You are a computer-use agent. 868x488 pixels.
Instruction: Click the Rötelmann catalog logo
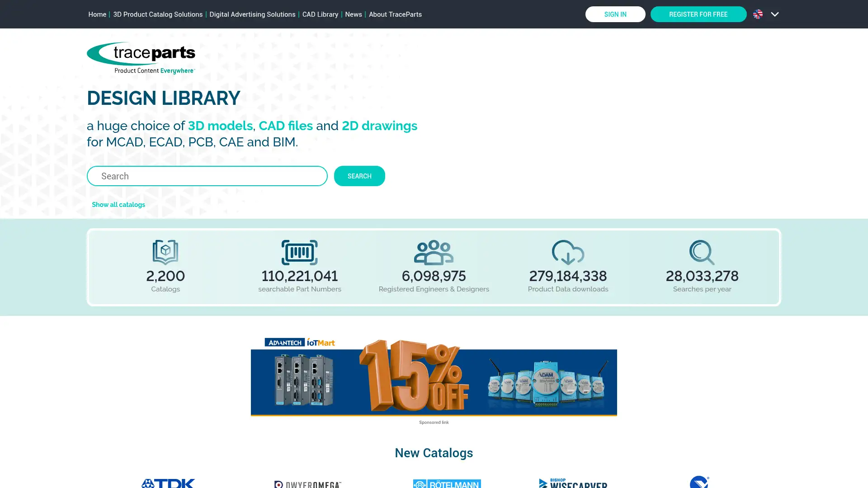tap(446, 483)
